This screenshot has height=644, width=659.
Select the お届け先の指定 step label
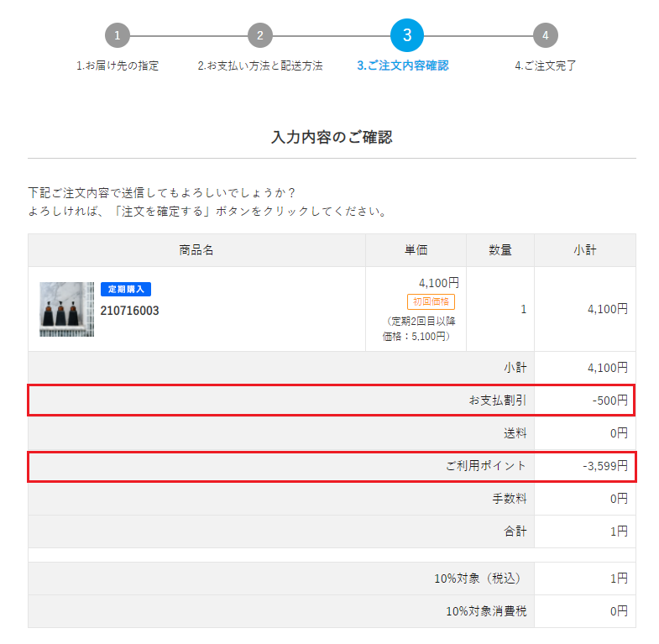[x=118, y=65]
